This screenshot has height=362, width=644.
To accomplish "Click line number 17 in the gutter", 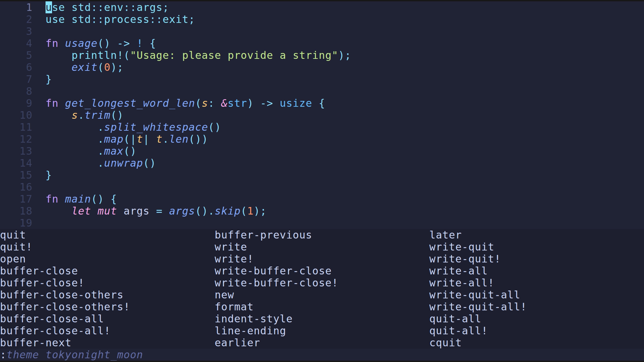I will click(x=26, y=199).
